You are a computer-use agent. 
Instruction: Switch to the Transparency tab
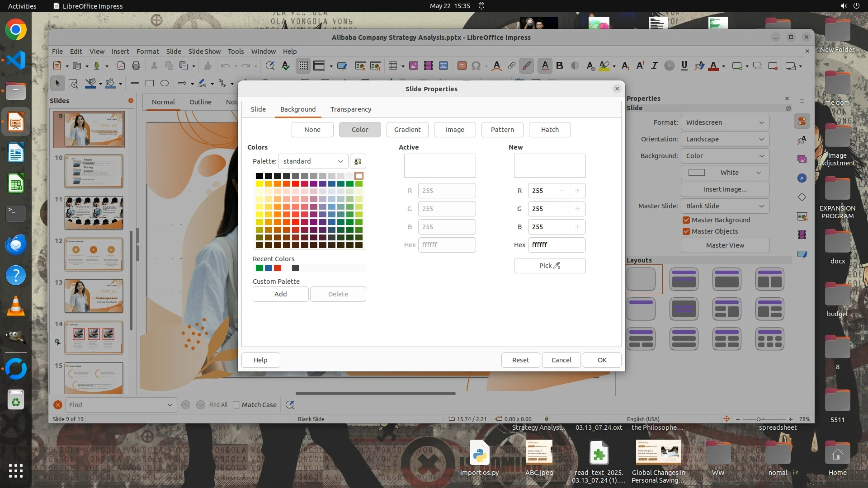point(350,109)
